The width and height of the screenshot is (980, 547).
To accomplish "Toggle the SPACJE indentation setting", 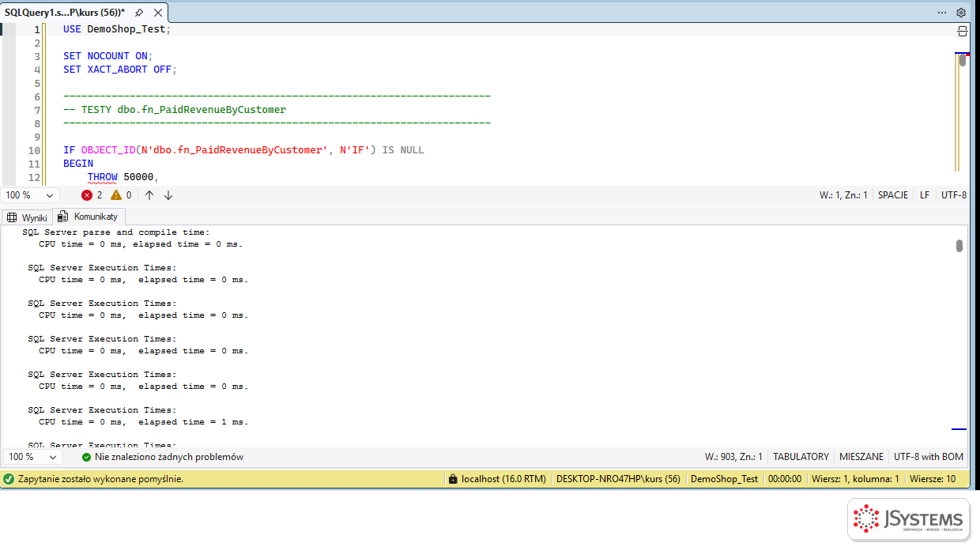I will click(893, 195).
